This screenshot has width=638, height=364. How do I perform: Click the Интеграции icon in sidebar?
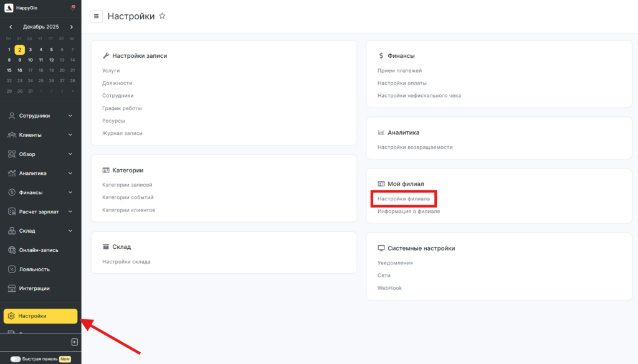(12, 288)
